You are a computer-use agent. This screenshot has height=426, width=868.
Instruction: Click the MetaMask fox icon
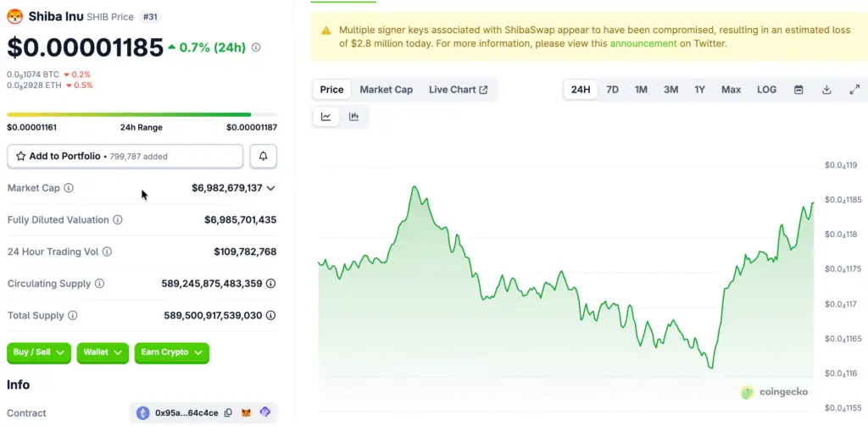(x=247, y=413)
